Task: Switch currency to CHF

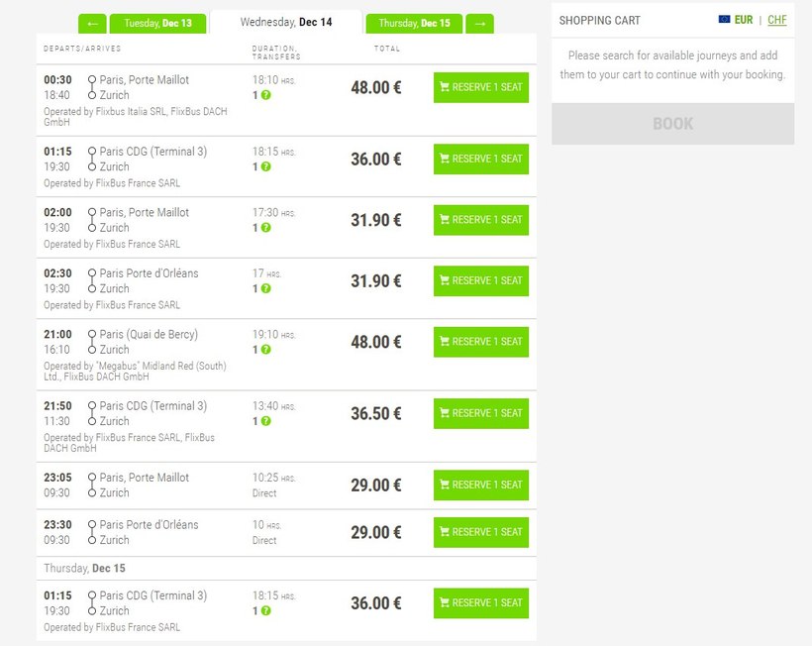Action: pos(777,20)
